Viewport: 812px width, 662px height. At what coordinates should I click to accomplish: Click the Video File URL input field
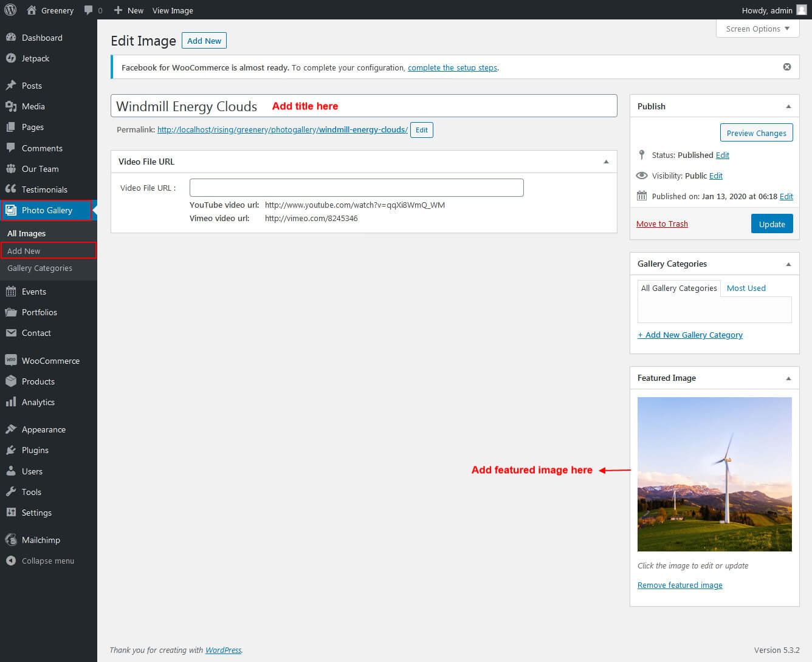356,188
